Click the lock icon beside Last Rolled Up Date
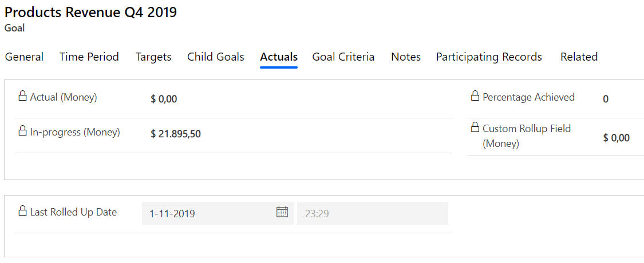Viewport: 644px width, 263px height. click(23, 210)
